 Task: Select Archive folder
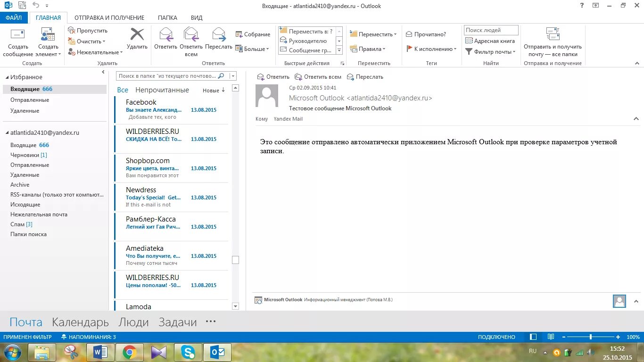click(x=20, y=185)
